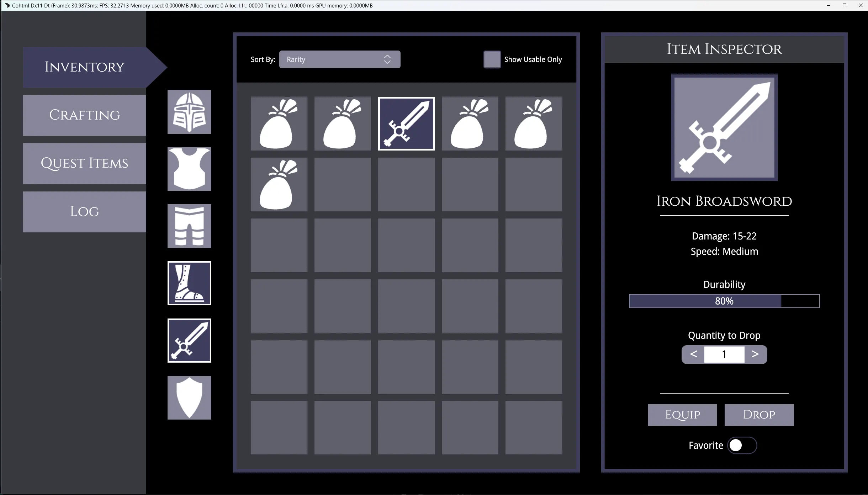Image resolution: width=868 pixels, height=495 pixels.
Task: Enable the Show Usable Only checkbox
Action: 492,59
